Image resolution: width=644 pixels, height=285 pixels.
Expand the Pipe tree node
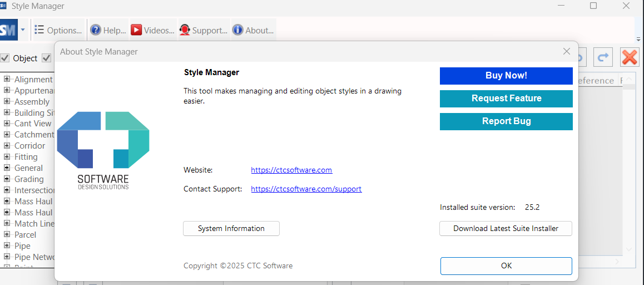pos(7,245)
